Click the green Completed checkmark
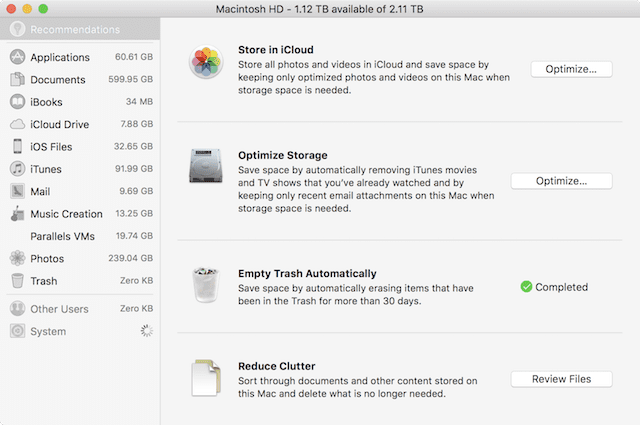This screenshot has width=640, height=425. [x=526, y=287]
